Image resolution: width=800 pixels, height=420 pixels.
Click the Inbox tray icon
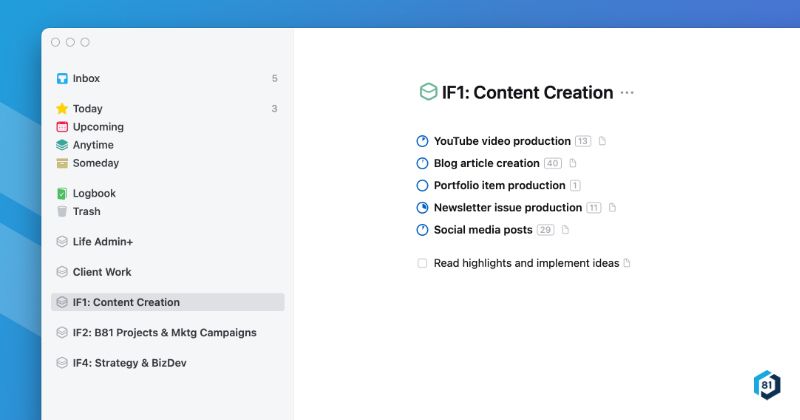[62, 79]
